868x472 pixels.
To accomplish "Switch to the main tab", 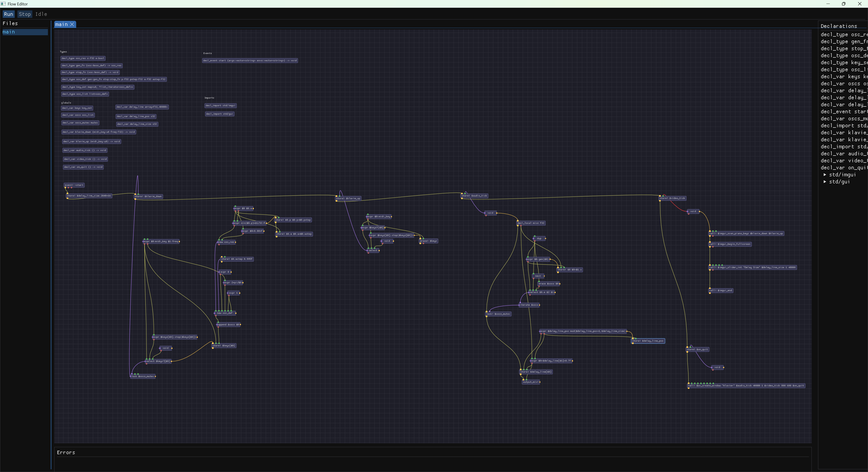I will pos(61,24).
